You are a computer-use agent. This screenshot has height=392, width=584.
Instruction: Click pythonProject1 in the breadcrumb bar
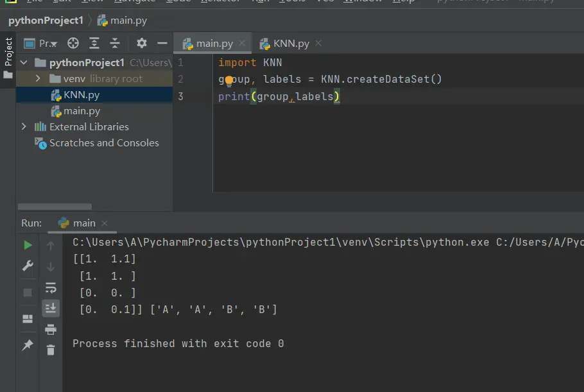(x=46, y=21)
